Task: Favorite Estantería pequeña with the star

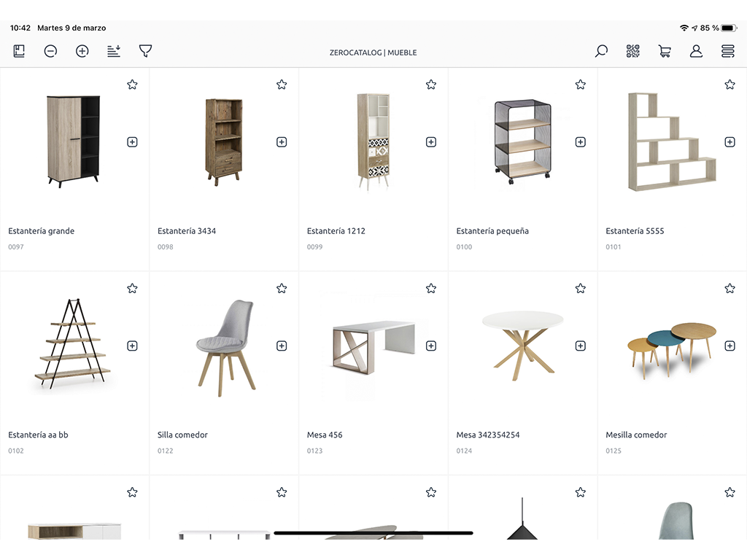Action: (x=580, y=85)
